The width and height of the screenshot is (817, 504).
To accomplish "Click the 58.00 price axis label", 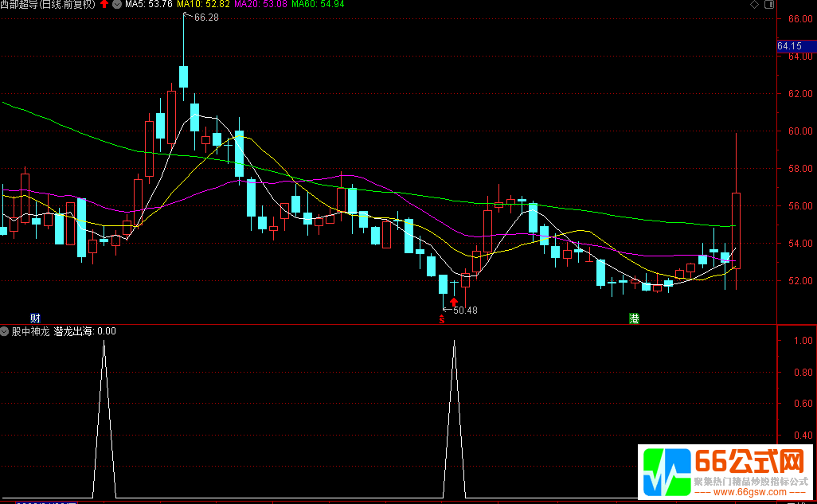I will point(800,169).
